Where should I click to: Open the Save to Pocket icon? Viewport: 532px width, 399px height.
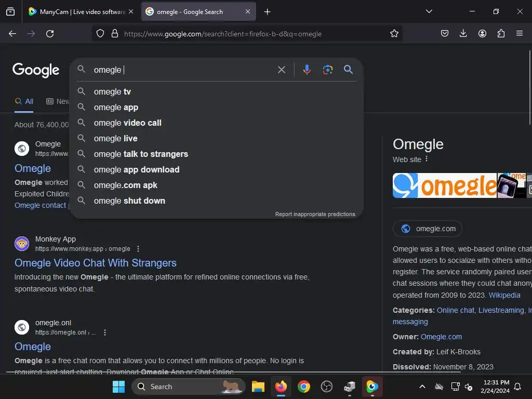(x=445, y=33)
